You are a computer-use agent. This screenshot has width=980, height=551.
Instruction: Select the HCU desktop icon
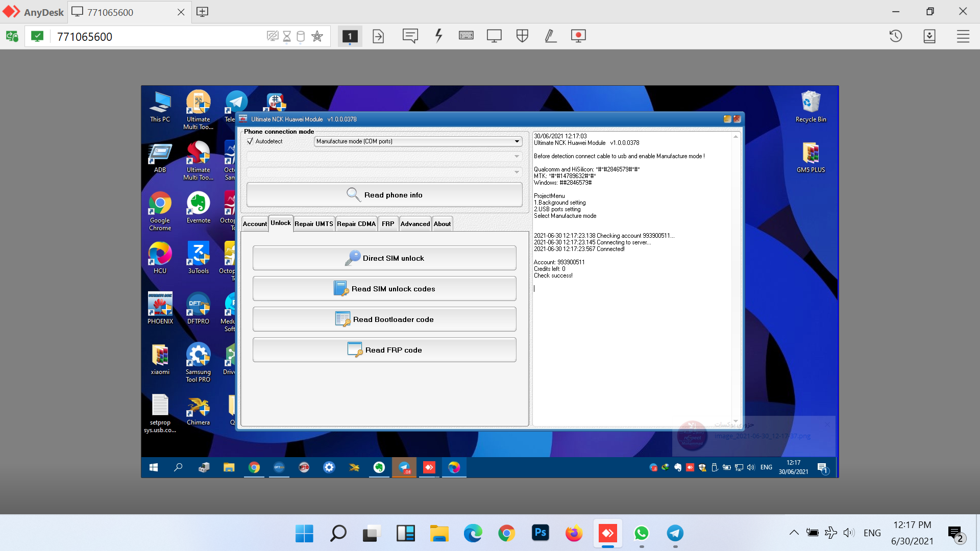click(x=160, y=258)
